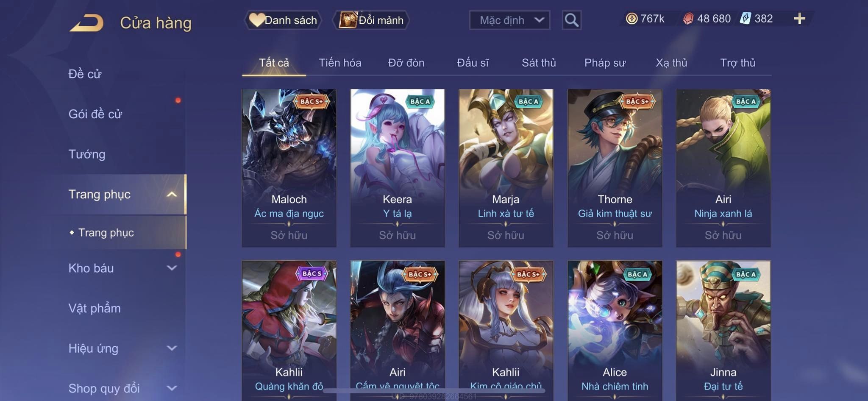This screenshot has height=401, width=868.
Task: Click the blue voucher currency icon
Action: tap(745, 18)
